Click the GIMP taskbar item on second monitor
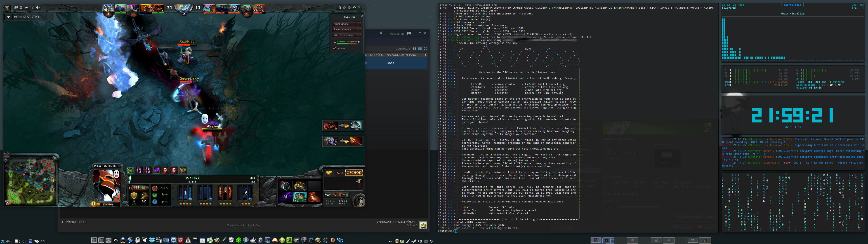The width and height of the screenshot is (868, 244). tap(669, 240)
